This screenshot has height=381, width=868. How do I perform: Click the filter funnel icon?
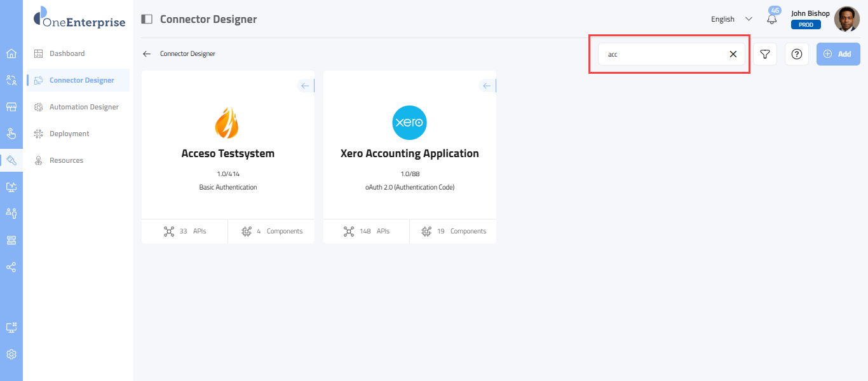[765, 54]
